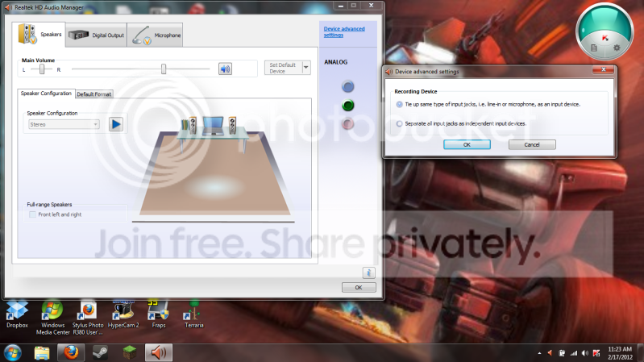Open the Default Format sub-tab
The image size is (644, 362).
pyautogui.click(x=94, y=94)
